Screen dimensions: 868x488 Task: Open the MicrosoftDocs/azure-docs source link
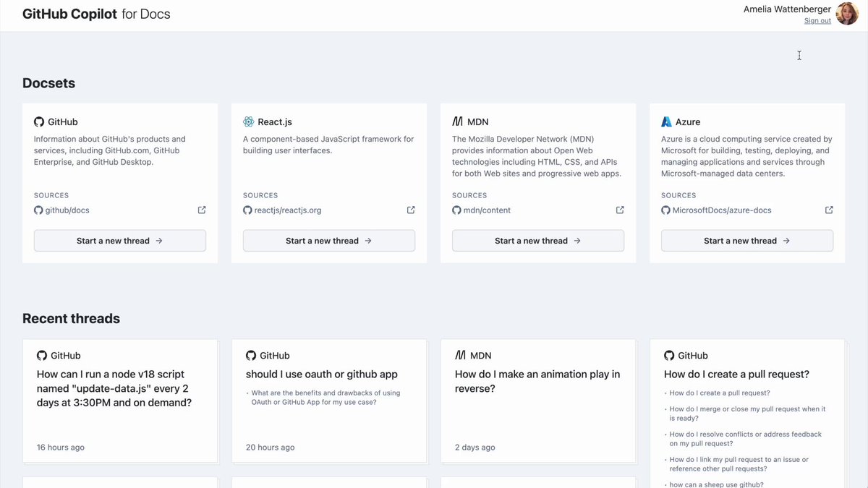tap(722, 210)
